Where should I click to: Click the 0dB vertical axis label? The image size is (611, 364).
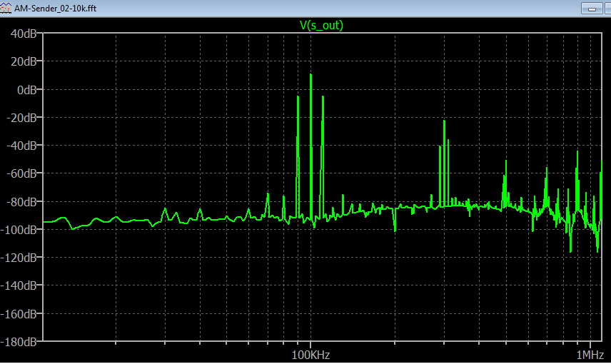tap(27, 90)
